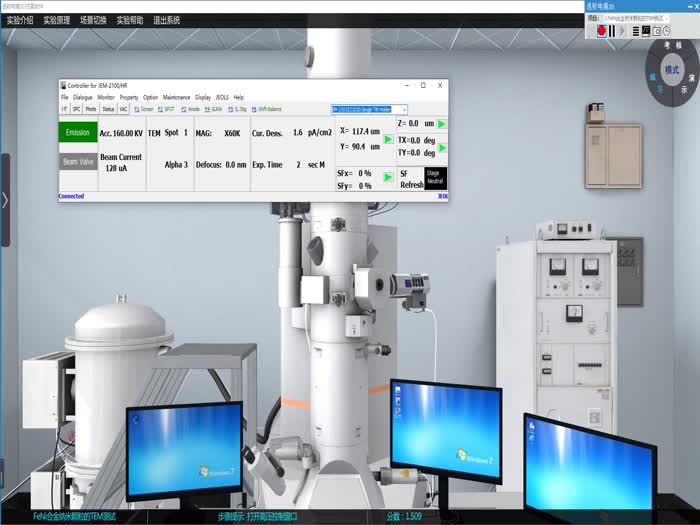Click the camera screenshot icon

659,31
